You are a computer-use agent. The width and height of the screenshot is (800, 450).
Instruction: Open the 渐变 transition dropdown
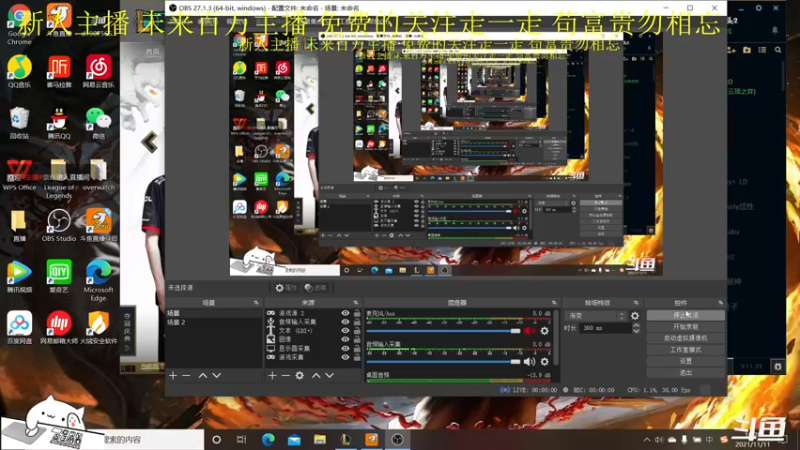pos(595,316)
